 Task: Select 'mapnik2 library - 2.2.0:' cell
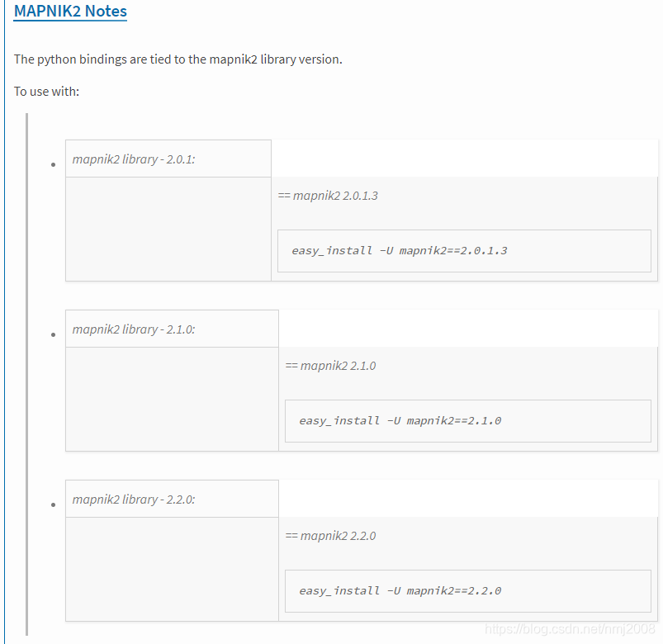tap(172, 499)
